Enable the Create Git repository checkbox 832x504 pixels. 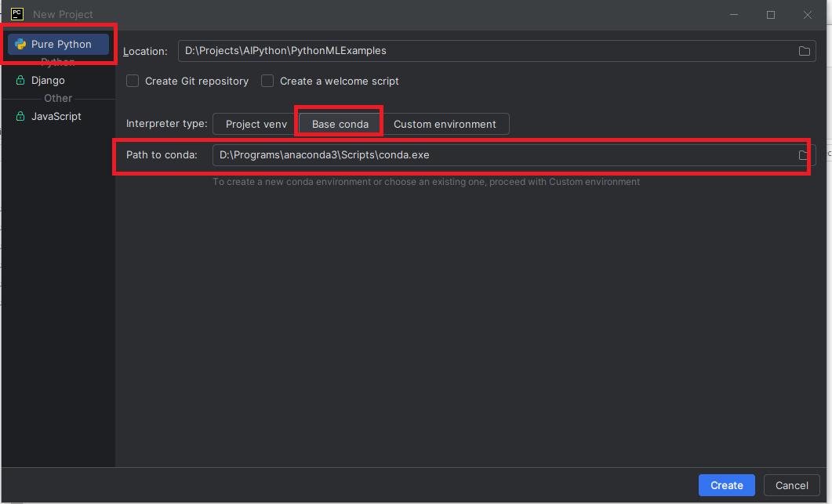coord(133,81)
